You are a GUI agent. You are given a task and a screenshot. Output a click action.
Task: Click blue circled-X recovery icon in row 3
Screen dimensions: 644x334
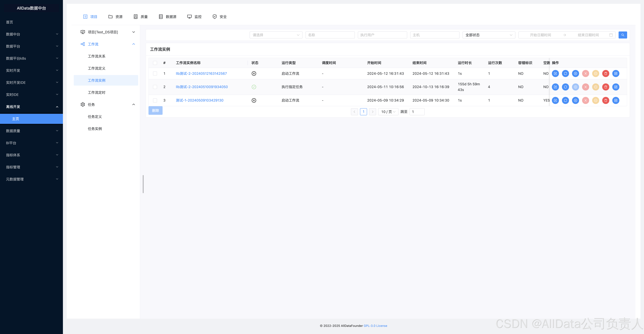point(576,101)
